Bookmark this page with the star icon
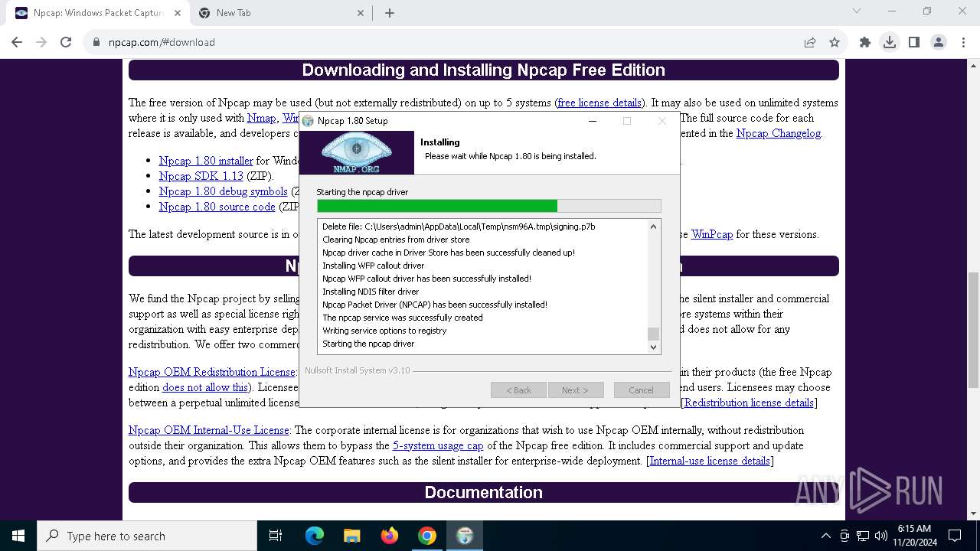The height and width of the screenshot is (551, 980). point(835,42)
